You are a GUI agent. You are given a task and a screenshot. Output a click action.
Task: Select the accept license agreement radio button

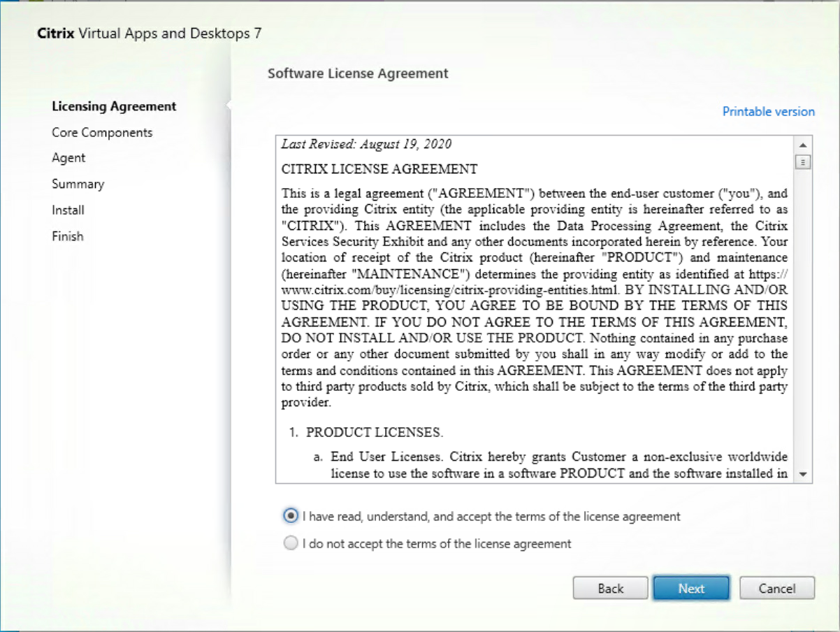click(291, 516)
